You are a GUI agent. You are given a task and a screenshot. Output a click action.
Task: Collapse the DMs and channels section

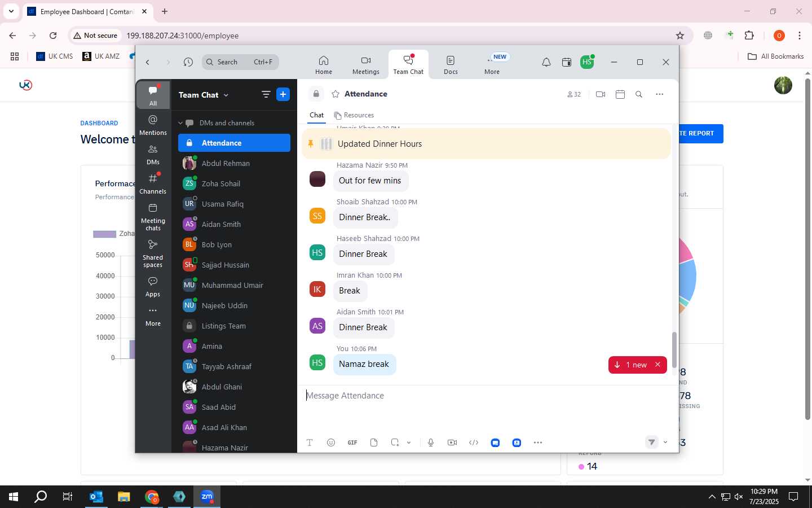pos(181,123)
